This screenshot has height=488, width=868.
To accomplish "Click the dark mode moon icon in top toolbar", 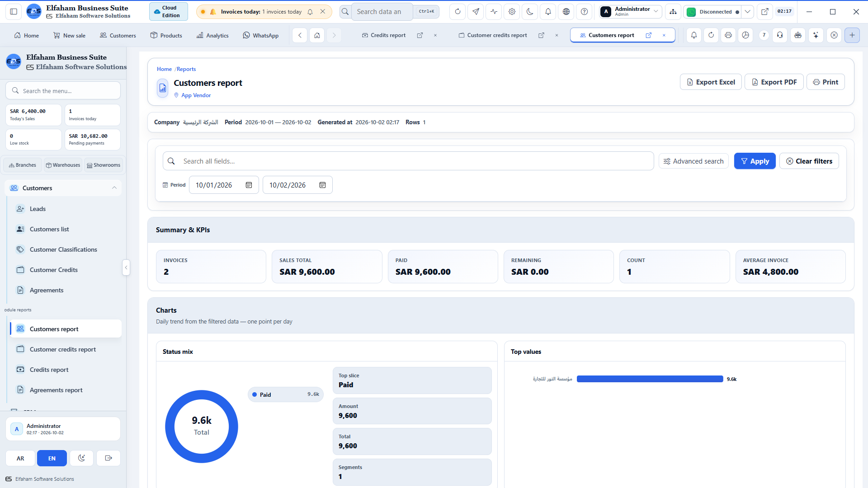I will tap(530, 12).
